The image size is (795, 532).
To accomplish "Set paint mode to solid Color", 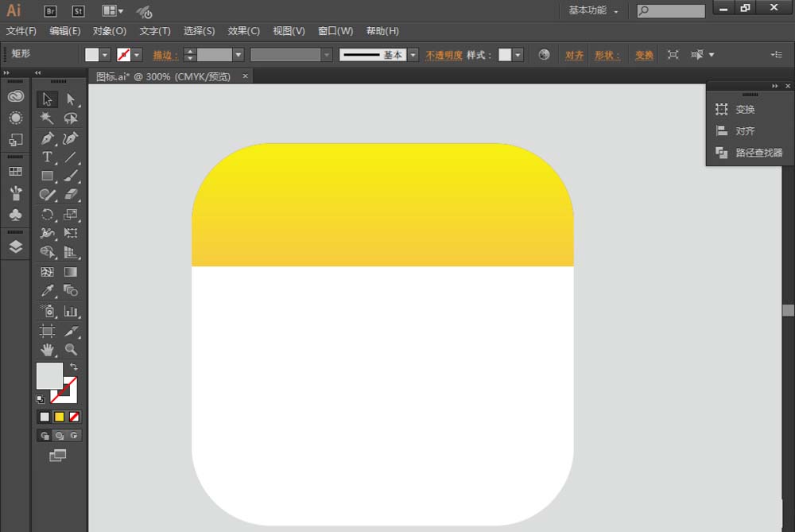I will 45,417.
